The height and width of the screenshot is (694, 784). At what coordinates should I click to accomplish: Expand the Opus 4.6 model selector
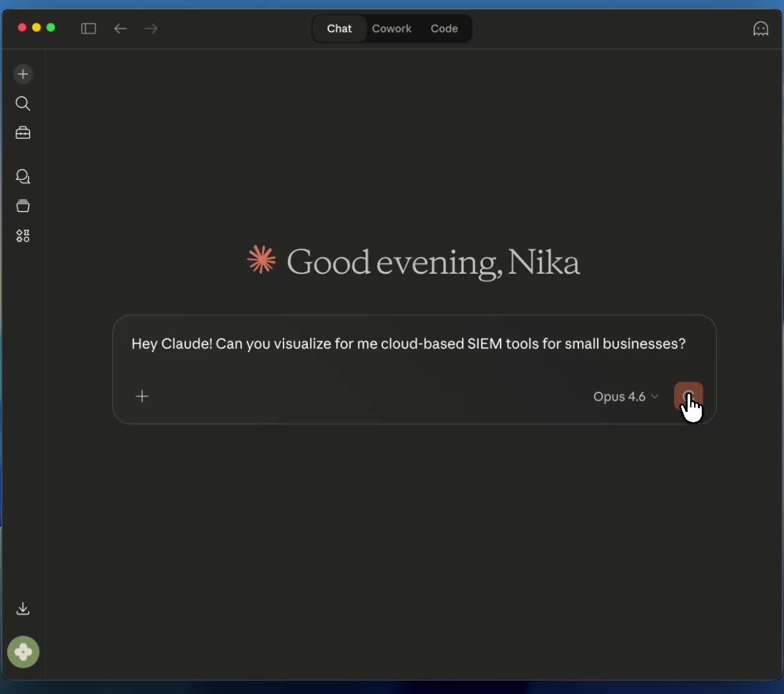click(625, 396)
